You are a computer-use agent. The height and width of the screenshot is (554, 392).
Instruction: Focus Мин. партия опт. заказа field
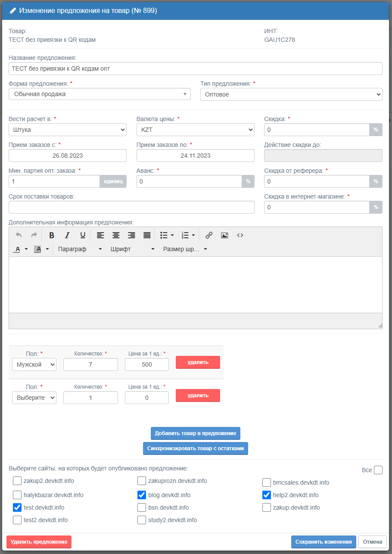click(x=54, y=181)
